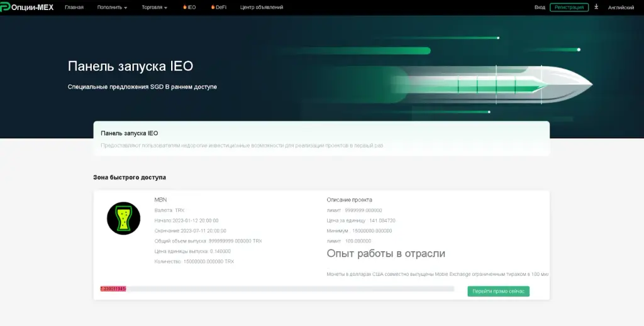Open the Главная menu item
This screenshot has width=644, height=326.
(x=74, y=8)
